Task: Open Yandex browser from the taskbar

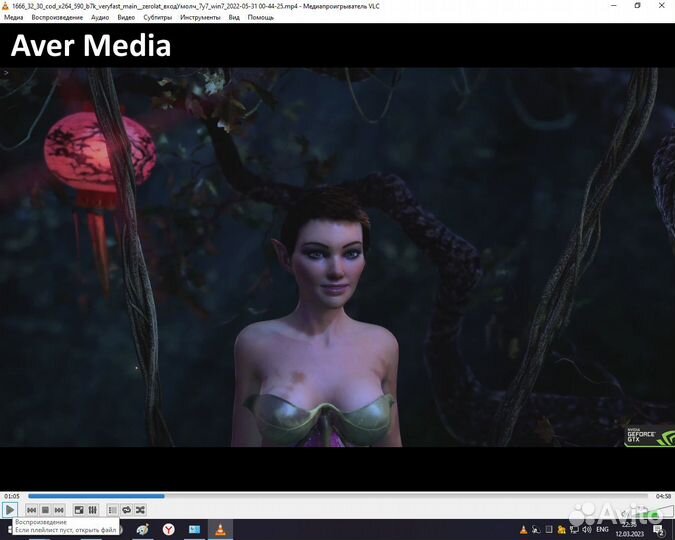Action: tap(169, 529)
